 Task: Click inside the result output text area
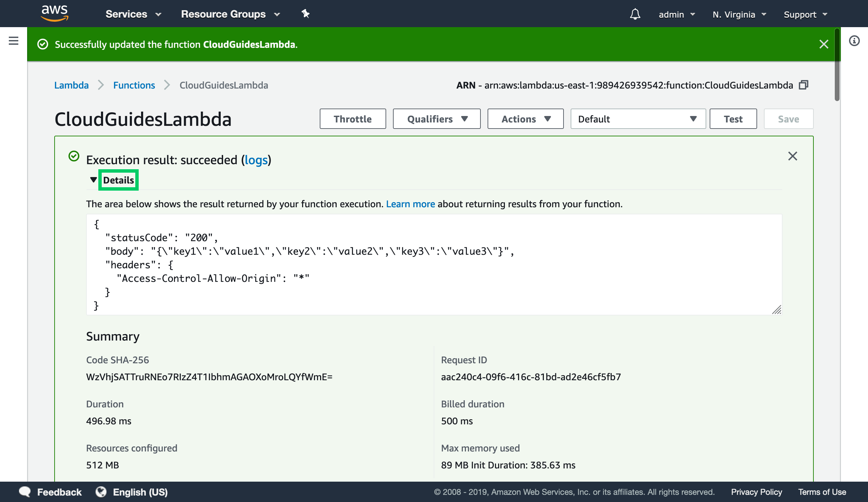(434, 264)
